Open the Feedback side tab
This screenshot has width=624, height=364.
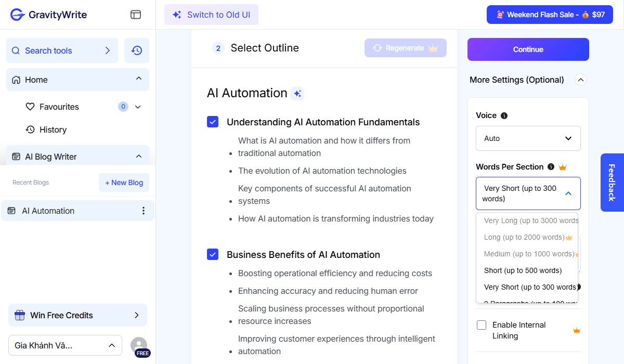(x=612, y=183)
